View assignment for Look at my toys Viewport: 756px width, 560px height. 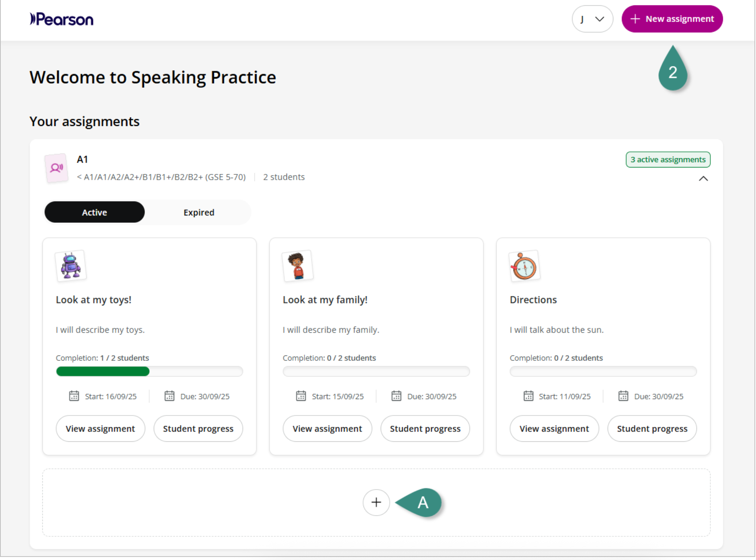[x=100, y=429]
